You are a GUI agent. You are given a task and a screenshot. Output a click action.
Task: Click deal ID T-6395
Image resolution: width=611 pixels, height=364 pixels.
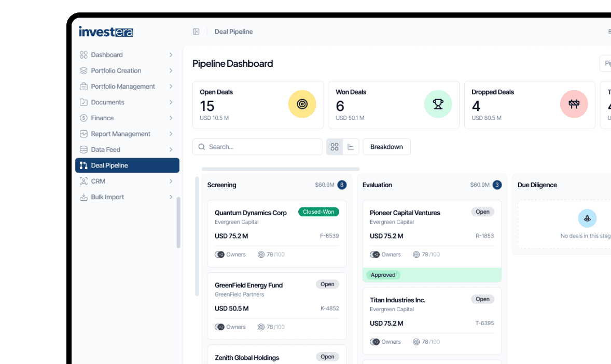485,323
